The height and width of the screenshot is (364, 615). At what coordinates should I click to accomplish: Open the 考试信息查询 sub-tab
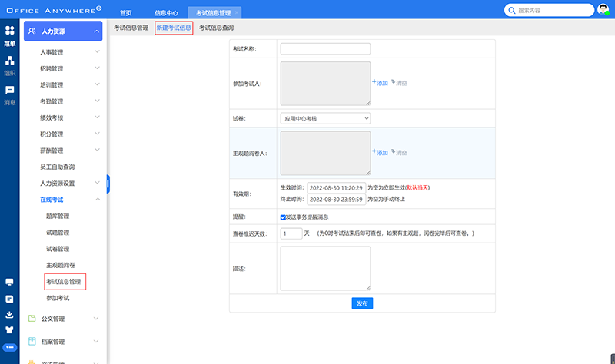point(217,28)
